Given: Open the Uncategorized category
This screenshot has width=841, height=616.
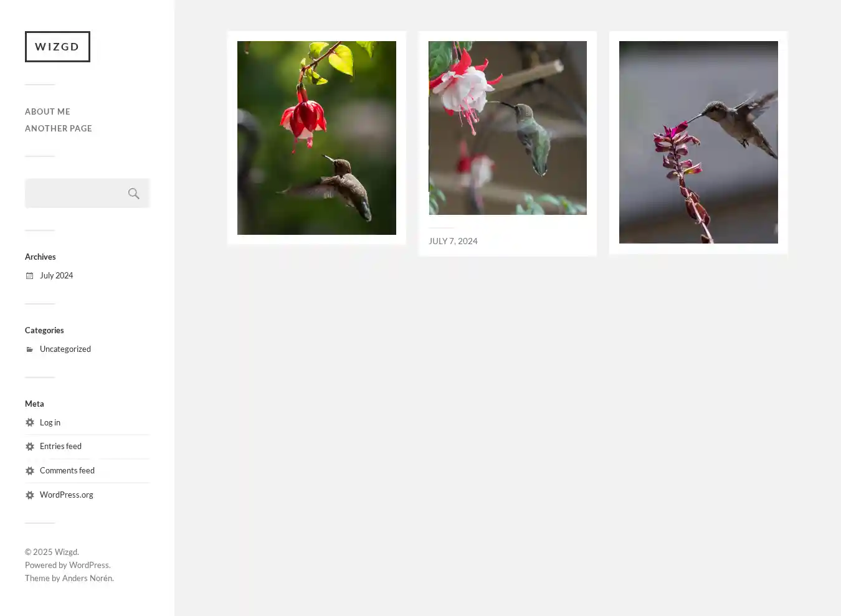Looking at the screenshot, I should coord(65,349).
